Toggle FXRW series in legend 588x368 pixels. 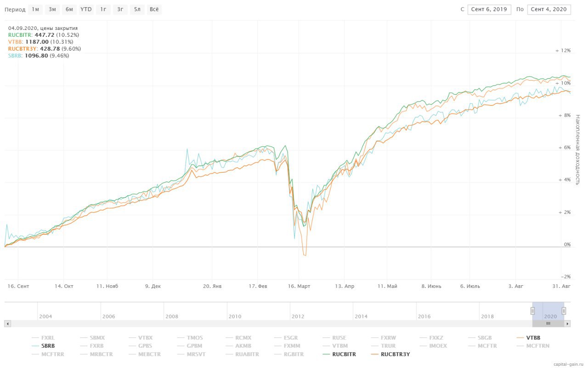tap(384, 338)
